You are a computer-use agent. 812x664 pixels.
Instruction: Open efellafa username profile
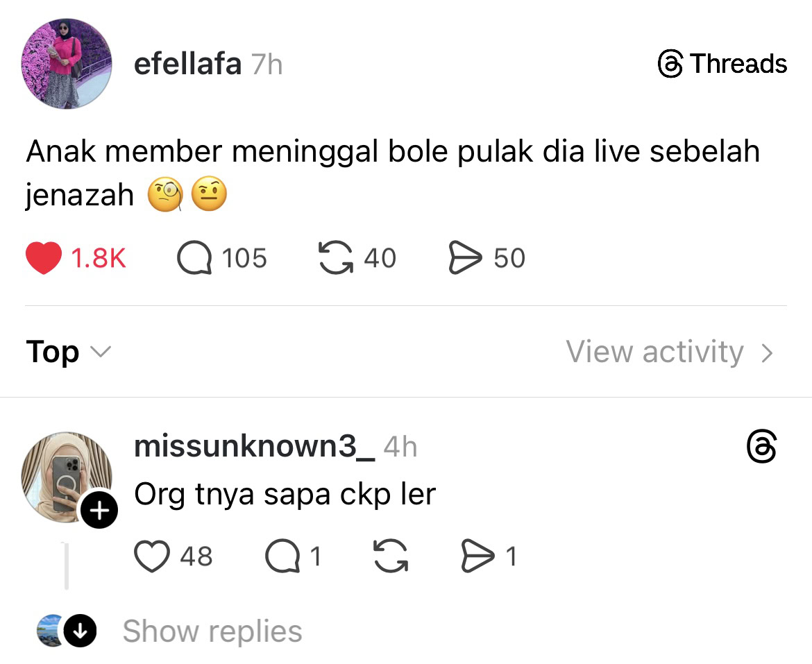click(187, 65)
